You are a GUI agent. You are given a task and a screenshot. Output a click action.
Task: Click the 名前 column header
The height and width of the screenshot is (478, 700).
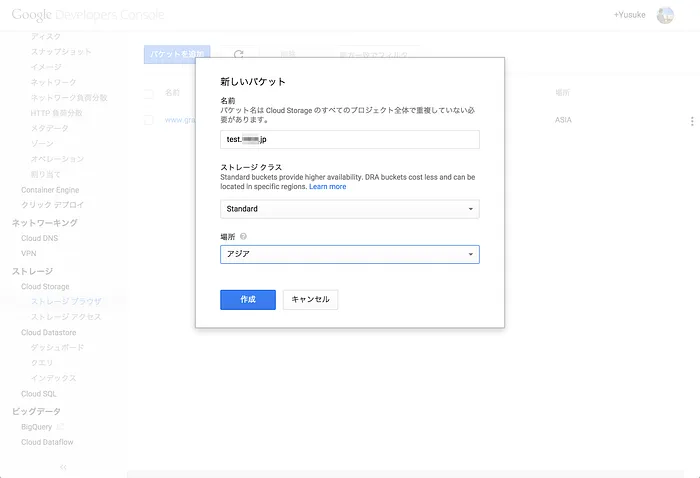172,93
